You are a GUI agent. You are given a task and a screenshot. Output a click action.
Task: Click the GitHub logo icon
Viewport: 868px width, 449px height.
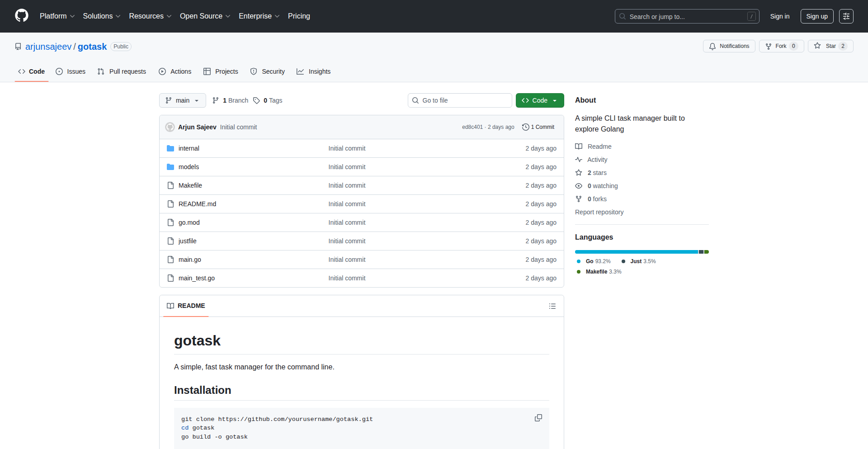[x=21, y=16]
